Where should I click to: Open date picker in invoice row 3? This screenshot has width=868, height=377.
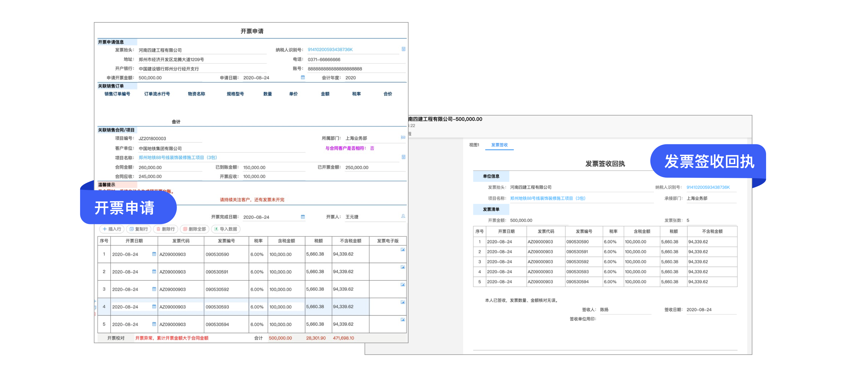click(x=154, y=289)
